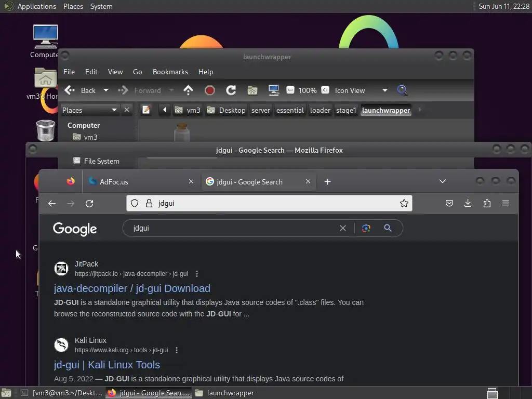This screenshot has height=399, width=532.
Task: Zoom out with the minus icon
Action: [290, 90]
